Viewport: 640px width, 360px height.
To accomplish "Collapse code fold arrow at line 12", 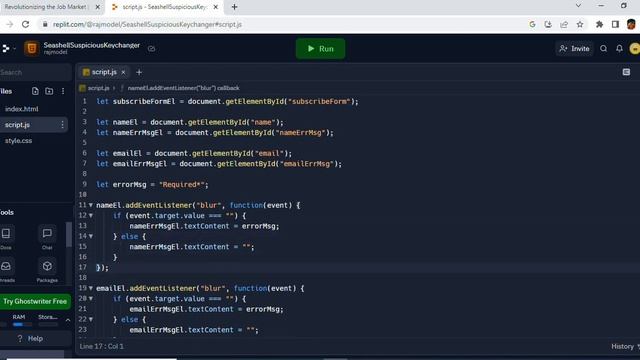I will tap(91, 216).
